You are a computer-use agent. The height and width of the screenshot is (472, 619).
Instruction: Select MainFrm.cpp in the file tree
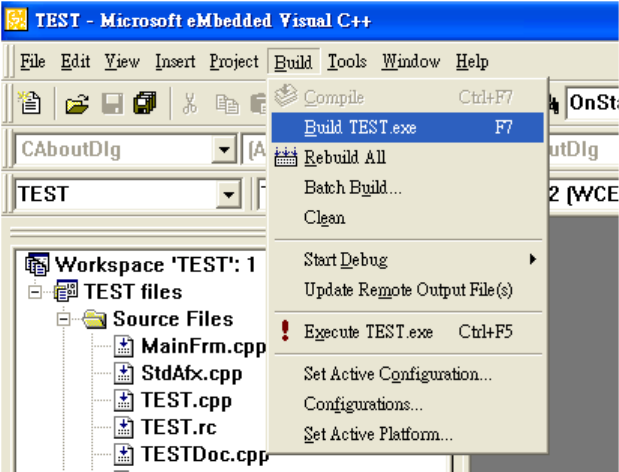(x=203, y=347)
